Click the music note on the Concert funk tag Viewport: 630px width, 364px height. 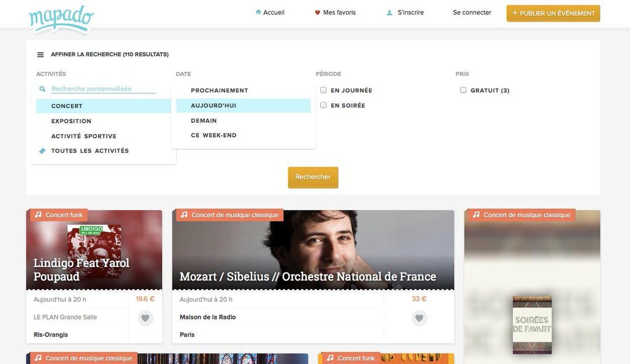[x=38, y=215]
